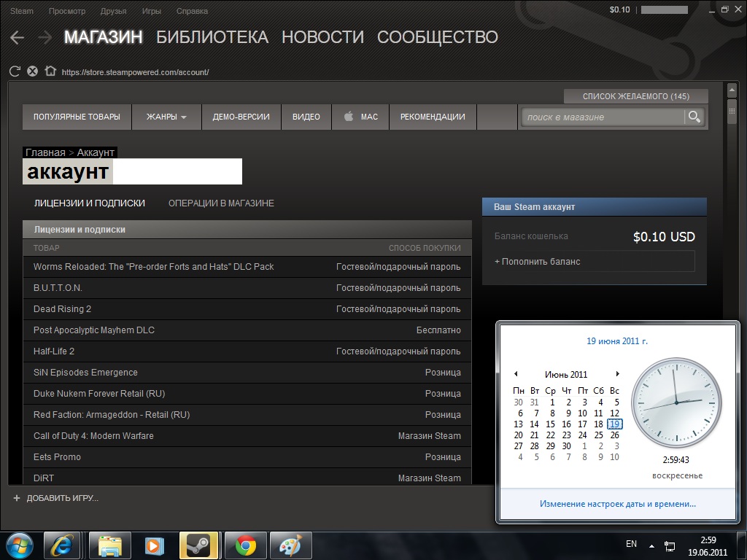The height and width of the screenshot is (560, 747).
Task: Go to the store home page icon
Action: click(x=50, y=71)
